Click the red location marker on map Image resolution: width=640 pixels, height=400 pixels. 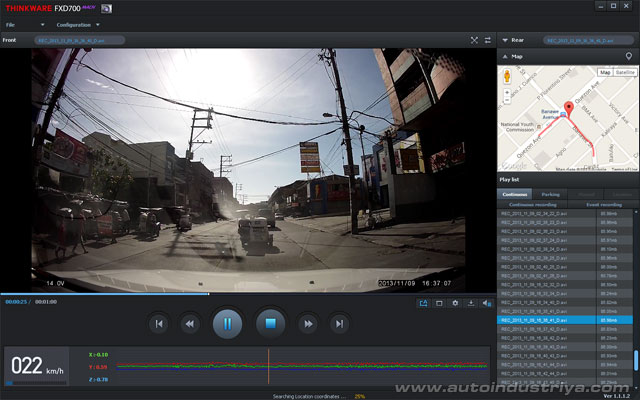click(x=568, y=109)
